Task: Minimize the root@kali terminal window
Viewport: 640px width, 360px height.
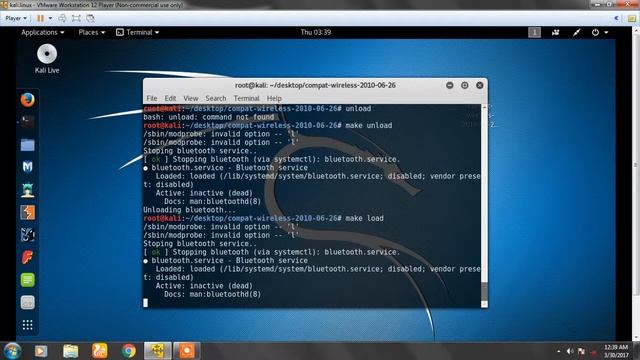Action: (x=449, y=85)
